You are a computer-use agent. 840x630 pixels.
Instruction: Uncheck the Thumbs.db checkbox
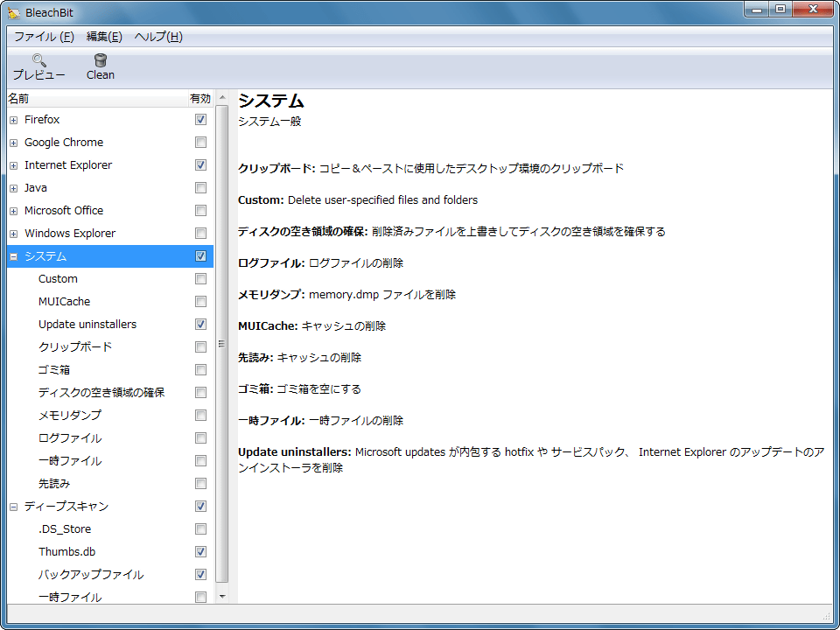pyautogui.click(x=201, y=552)
